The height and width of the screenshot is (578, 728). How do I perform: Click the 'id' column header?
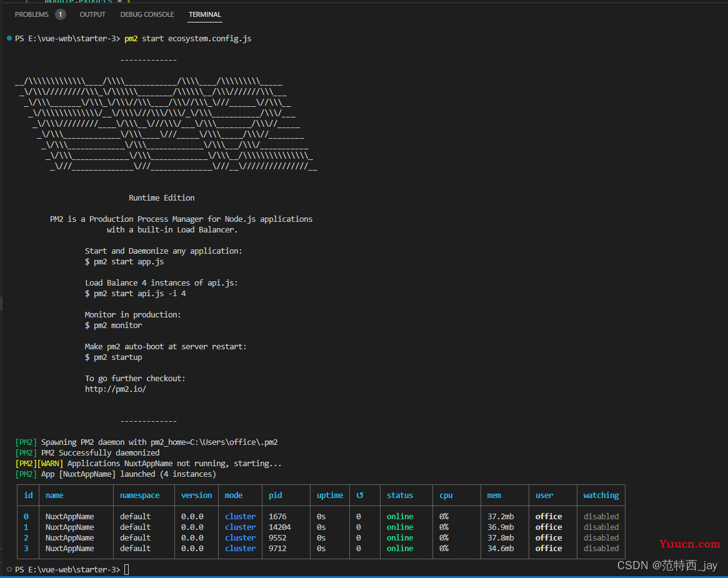point(28,496)
